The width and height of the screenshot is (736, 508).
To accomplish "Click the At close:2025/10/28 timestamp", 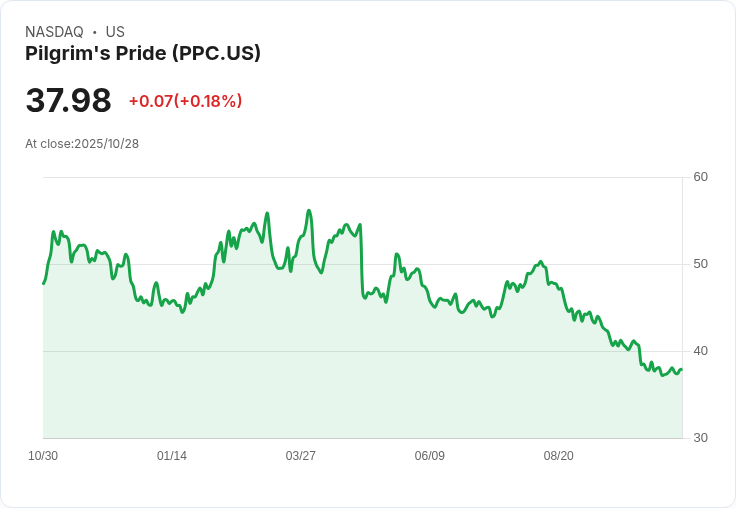I will pos(82,144).
